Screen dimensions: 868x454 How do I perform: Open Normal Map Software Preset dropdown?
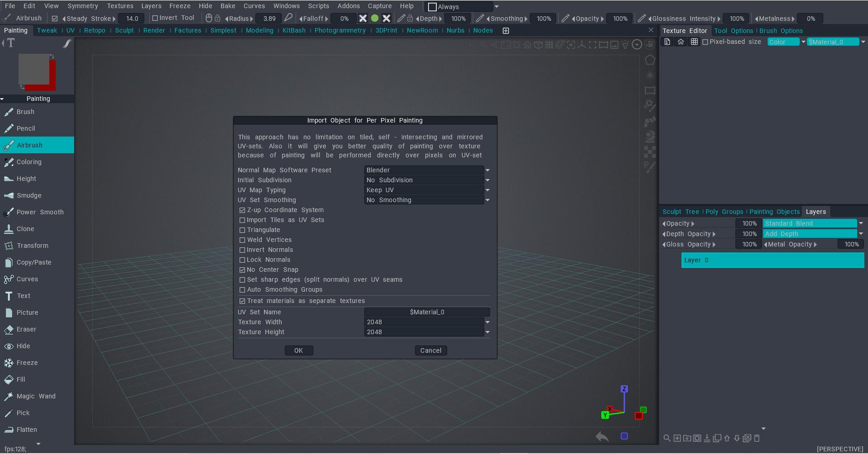click(427, 170)
